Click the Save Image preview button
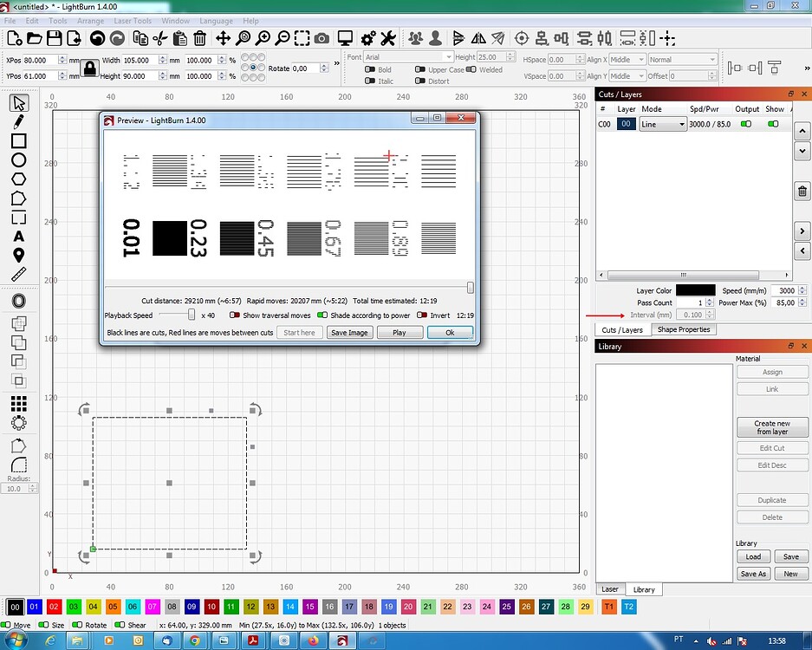 [x=349, y=332]
